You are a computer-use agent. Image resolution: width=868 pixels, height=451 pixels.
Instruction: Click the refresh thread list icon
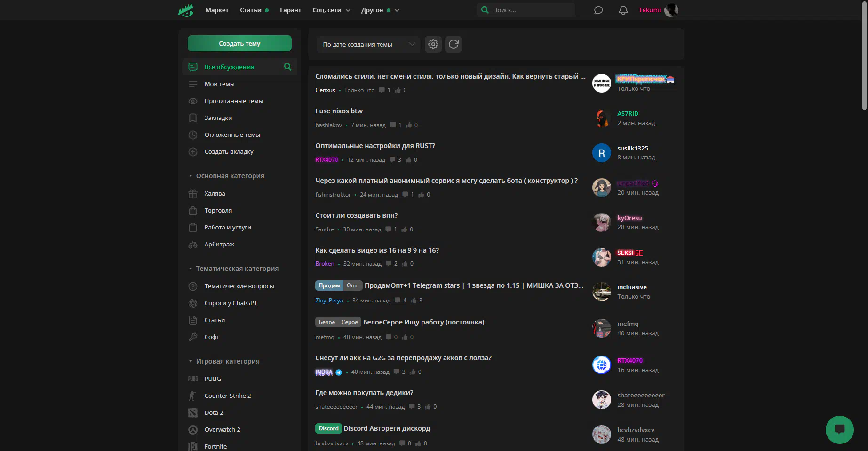pyautogui.click(x=454, y=44)
